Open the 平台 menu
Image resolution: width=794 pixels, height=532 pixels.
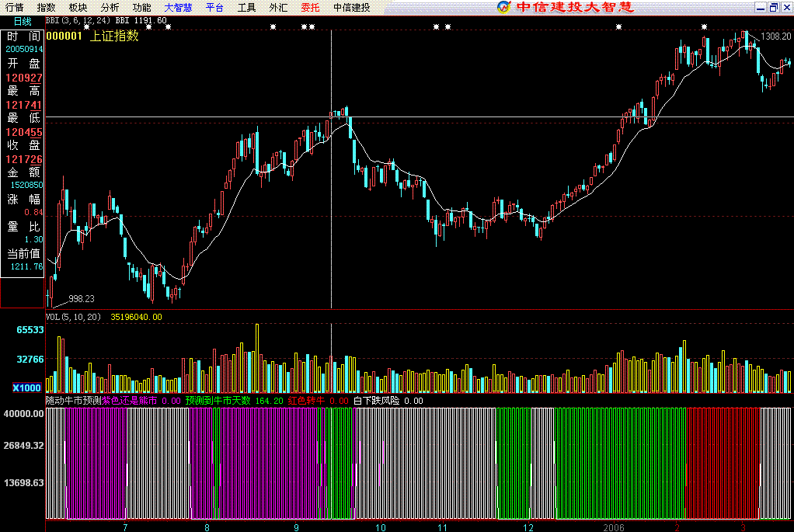[214, 7]
